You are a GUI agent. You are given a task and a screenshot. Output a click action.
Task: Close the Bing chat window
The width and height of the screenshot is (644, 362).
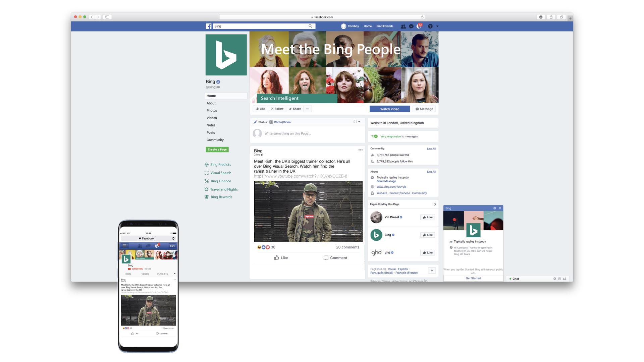click(500, 208)
